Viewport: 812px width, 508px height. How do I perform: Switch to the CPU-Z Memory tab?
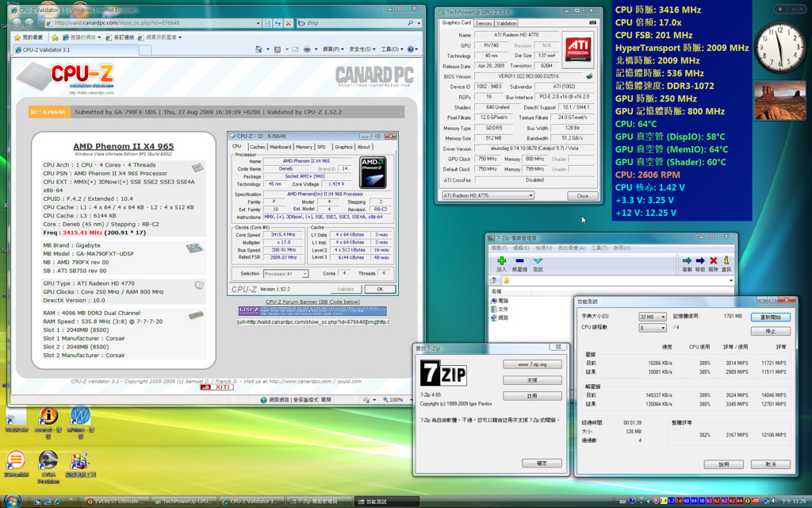click(x=304, y=147)
